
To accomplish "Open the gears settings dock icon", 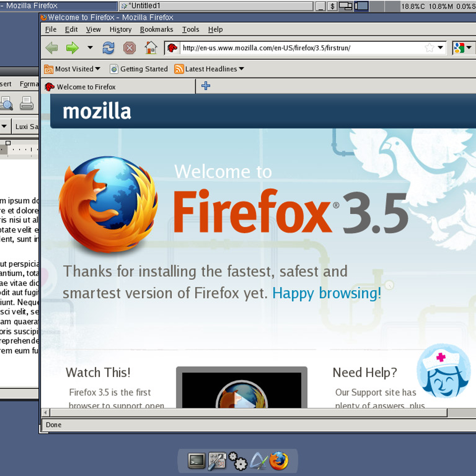I will [238, 461].
